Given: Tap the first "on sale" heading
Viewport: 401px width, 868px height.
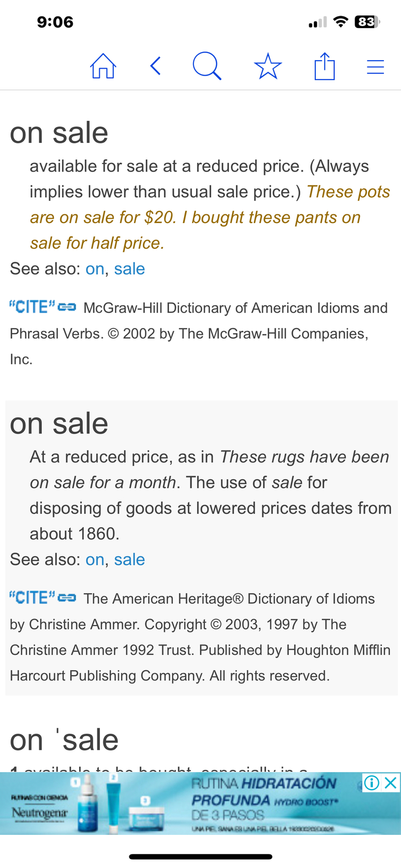Looking at the screenshot, I should 59,133.
